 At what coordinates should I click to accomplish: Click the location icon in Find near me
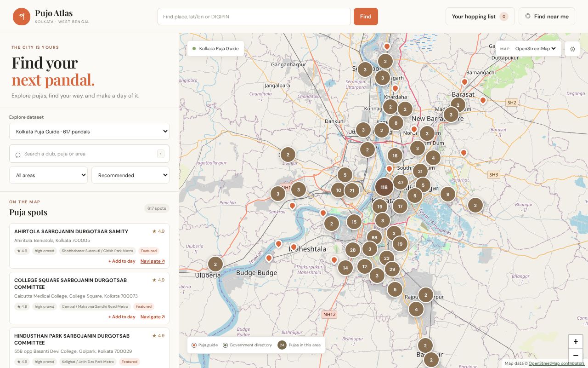pos(528,16)
